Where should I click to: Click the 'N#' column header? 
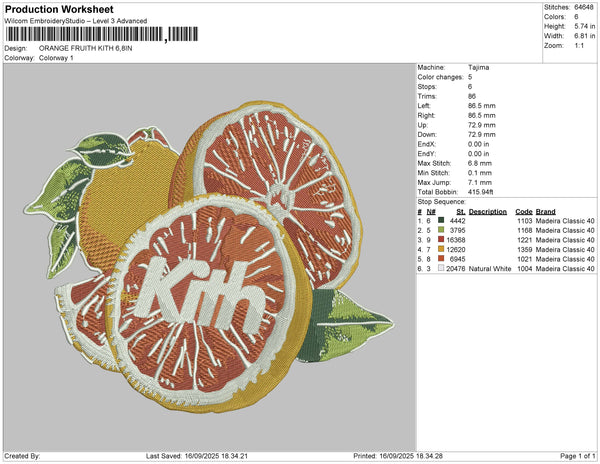click(431, 212)
